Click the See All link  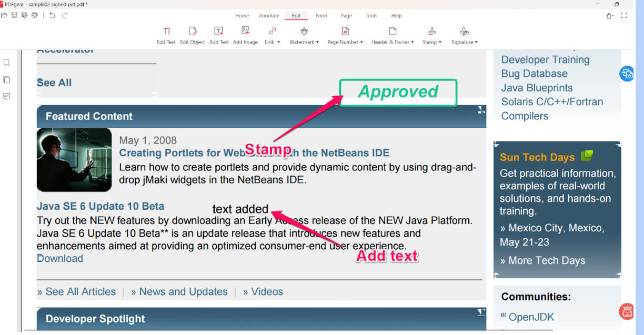[54, 83]
